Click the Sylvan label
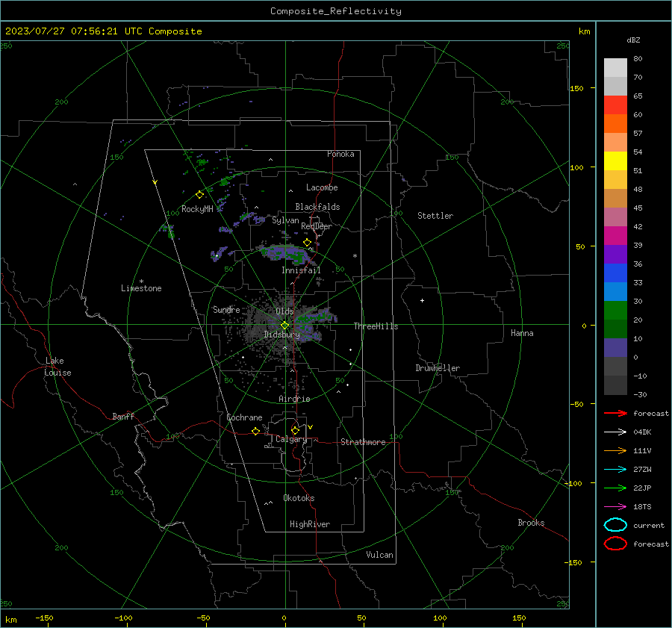The image size is (672, 628). tap(285, 221)
